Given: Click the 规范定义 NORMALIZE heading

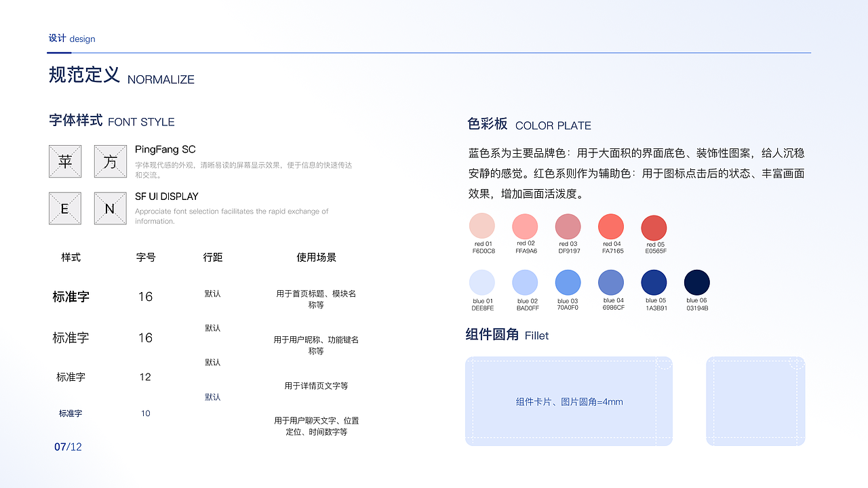Looking at the screenshot, I should [x=121, y=75].
